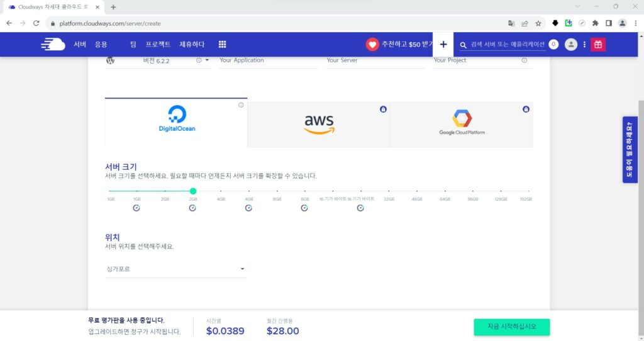644x341 pixels.
Task: Click speedometer icon under 16 기가 바이트
Action: 360,208
